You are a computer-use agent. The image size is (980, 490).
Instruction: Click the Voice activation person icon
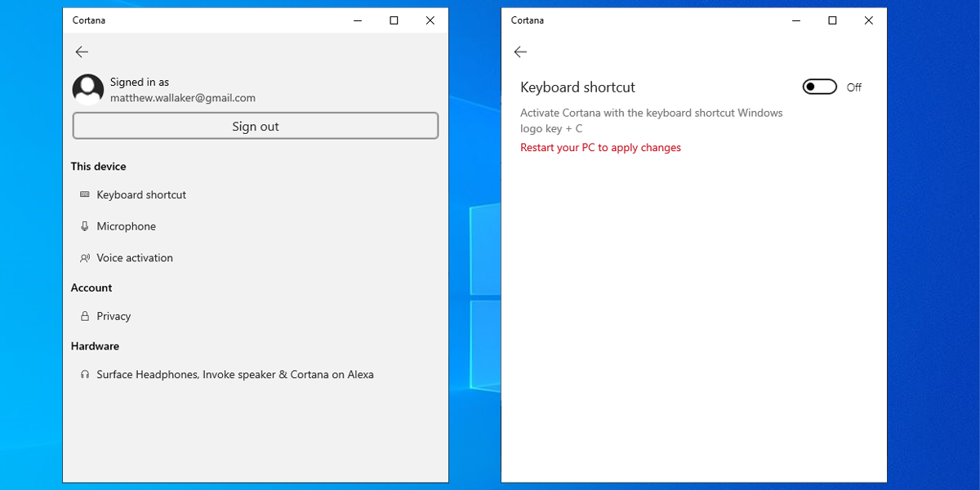[x=85, y=258]
